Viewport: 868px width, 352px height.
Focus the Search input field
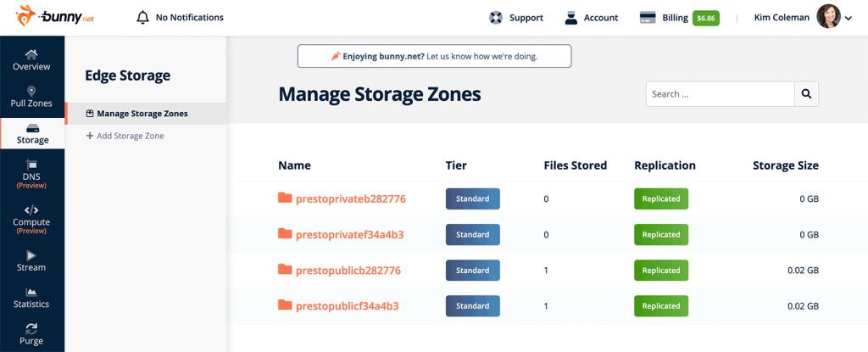(721, 93)
